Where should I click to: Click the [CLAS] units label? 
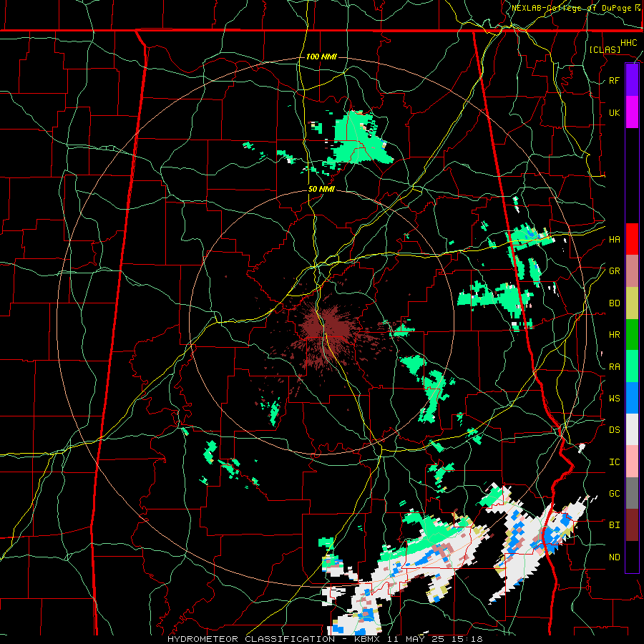pos(605,49)
